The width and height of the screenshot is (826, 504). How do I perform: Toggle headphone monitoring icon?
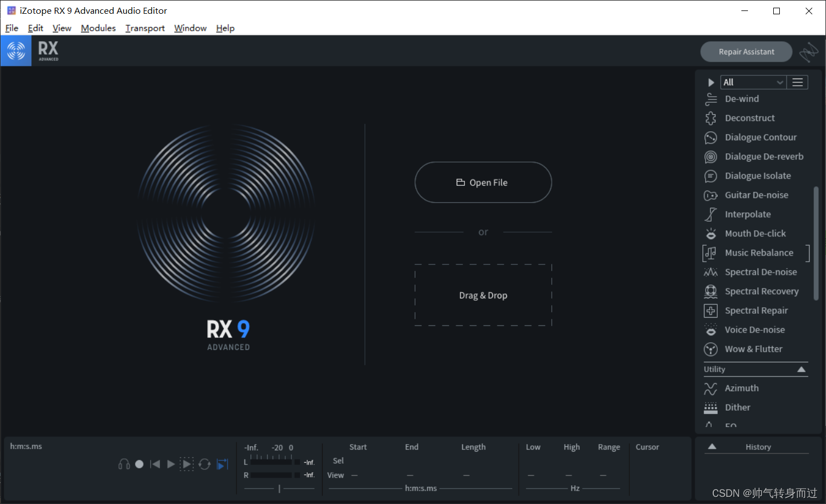[x=124, y=464]
